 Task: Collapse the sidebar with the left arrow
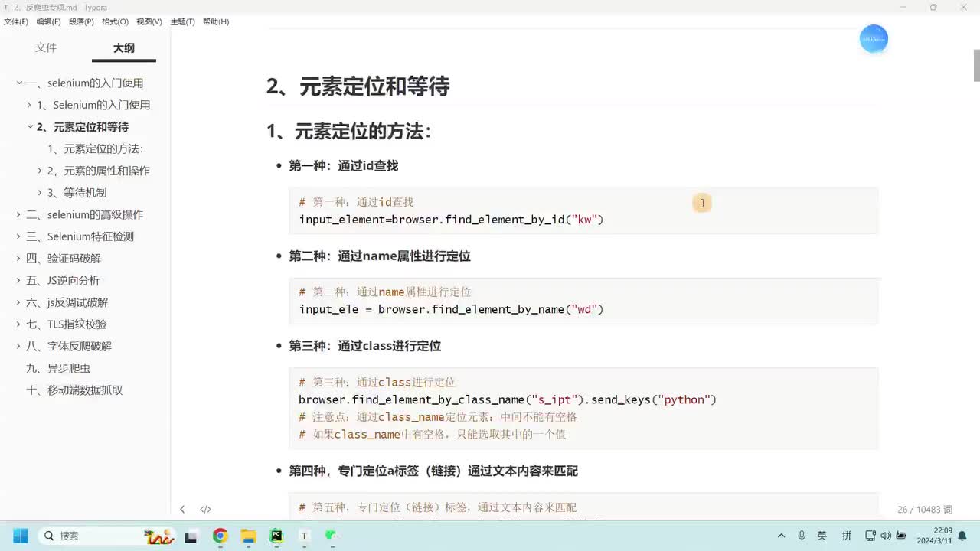[182, 509]
